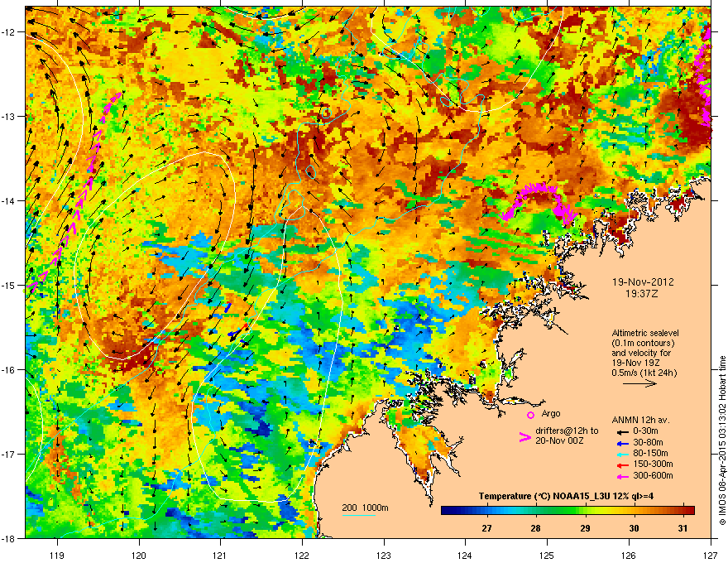Click the '150-300m' depth label
728x563 pixels.
click(653, 464)
